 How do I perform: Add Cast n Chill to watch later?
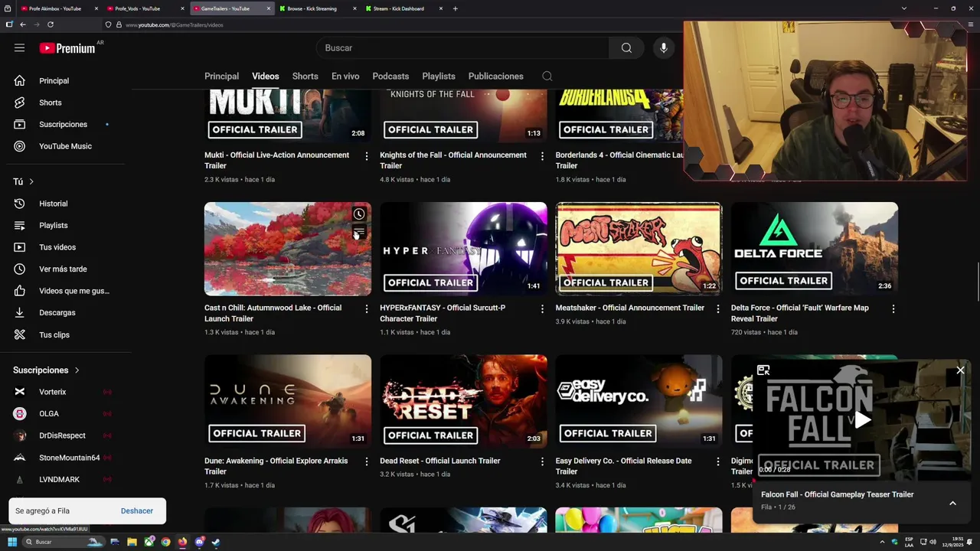(x=358, y=214)
